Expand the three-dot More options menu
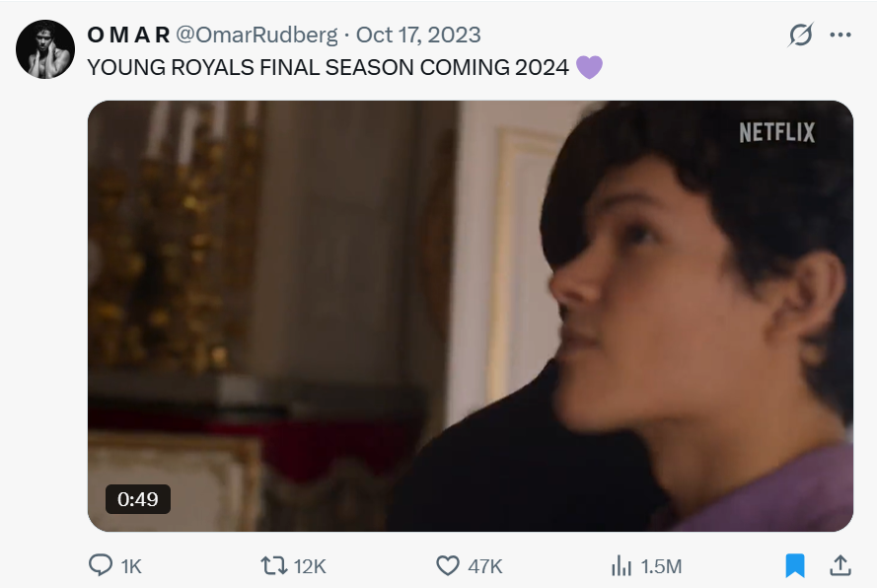This screenshot has height=588, width=877. click(x=840, y=36)
